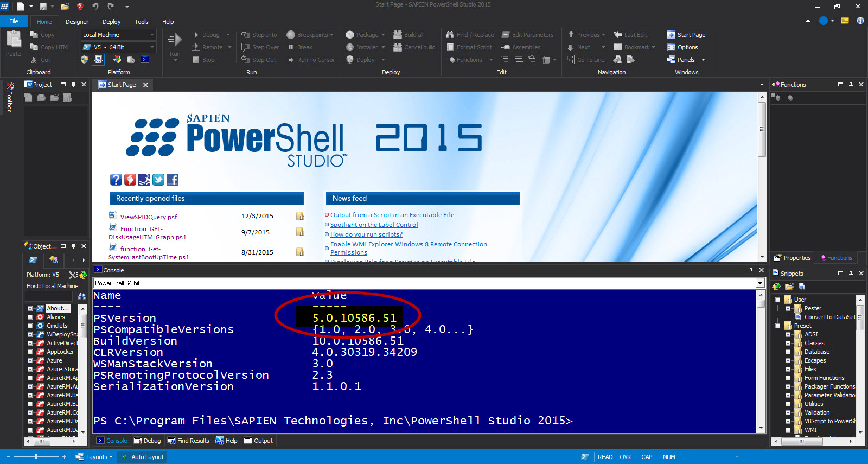Screen dimensions: 868x464
Task: Open the Breakpoints dropdown
Action: click(x=332, y=35)
